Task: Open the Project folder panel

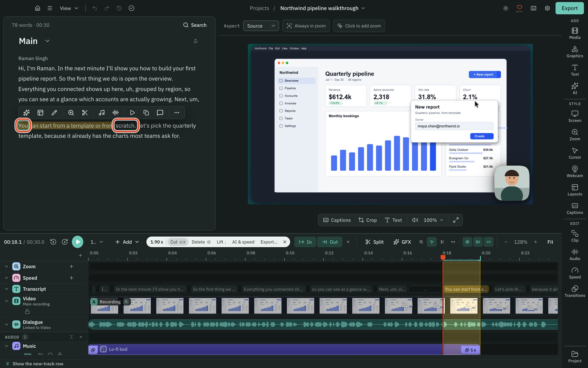Action: (575, 357)
